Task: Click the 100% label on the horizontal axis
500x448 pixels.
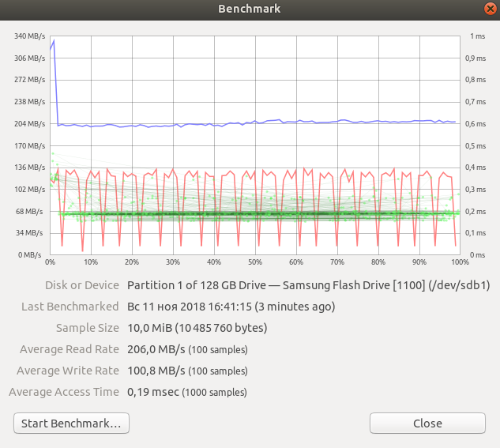Action: [460, 262]
